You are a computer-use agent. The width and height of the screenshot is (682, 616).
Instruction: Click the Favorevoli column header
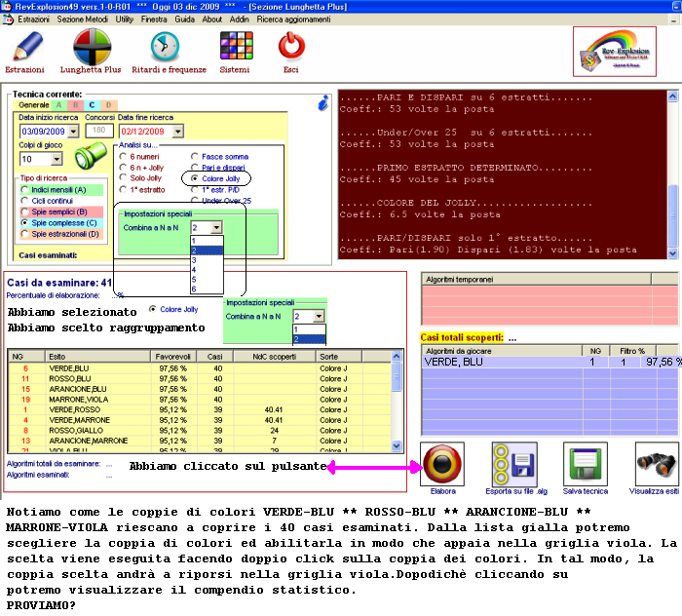(173, 357)
